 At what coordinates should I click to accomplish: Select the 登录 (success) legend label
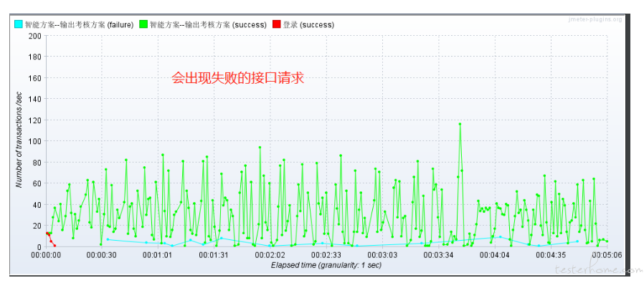pyautogui.click(x=308, y=24)
